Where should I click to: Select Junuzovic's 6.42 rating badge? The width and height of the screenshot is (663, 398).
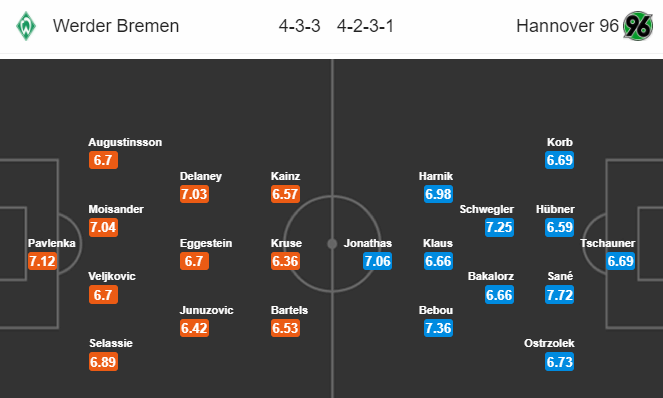click(x=194, y=328)
